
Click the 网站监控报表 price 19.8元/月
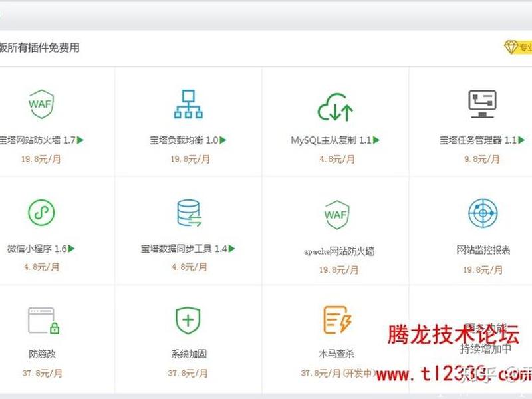pyautogui.click(x=483, y=270)
